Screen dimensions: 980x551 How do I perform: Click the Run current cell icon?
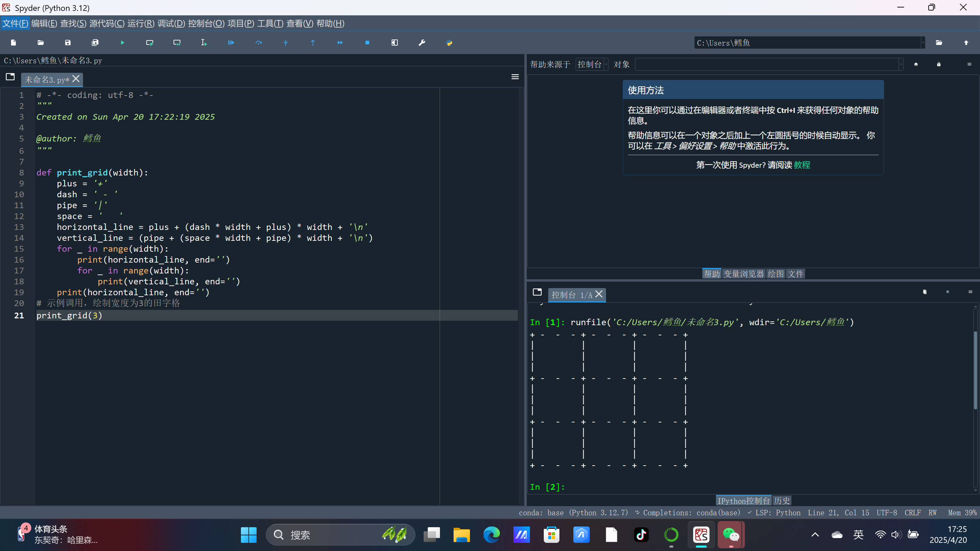click(149, 43)
